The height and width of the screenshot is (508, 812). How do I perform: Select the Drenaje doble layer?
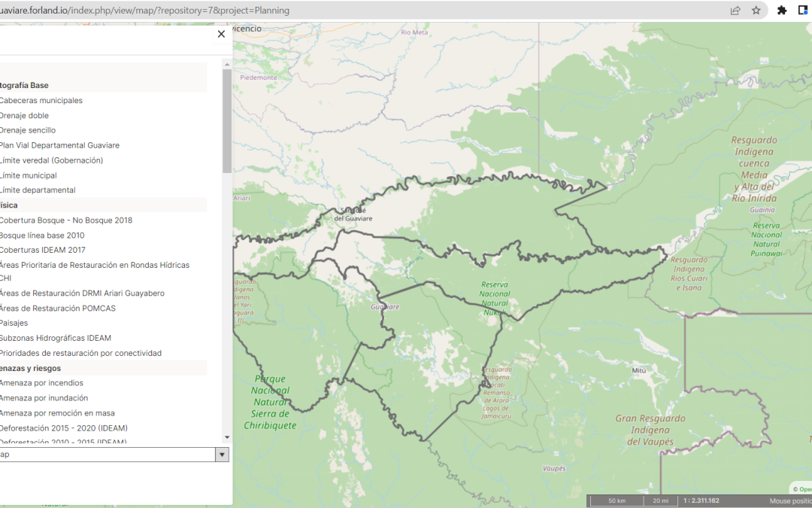click(x=24, y=116)
